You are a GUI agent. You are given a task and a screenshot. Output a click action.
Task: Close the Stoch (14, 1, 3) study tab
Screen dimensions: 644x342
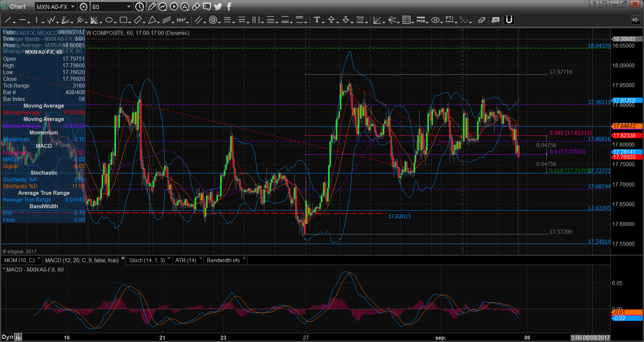[169, 258]
